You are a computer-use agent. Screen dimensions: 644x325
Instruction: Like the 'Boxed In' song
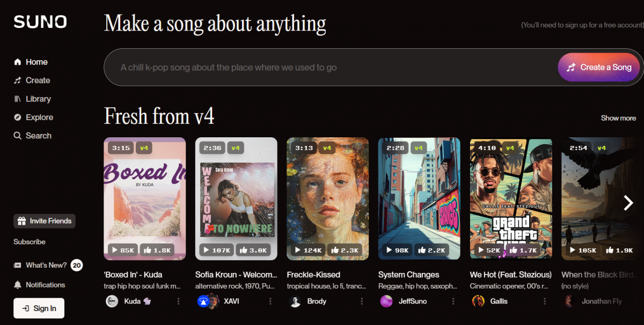coord(156,250)
